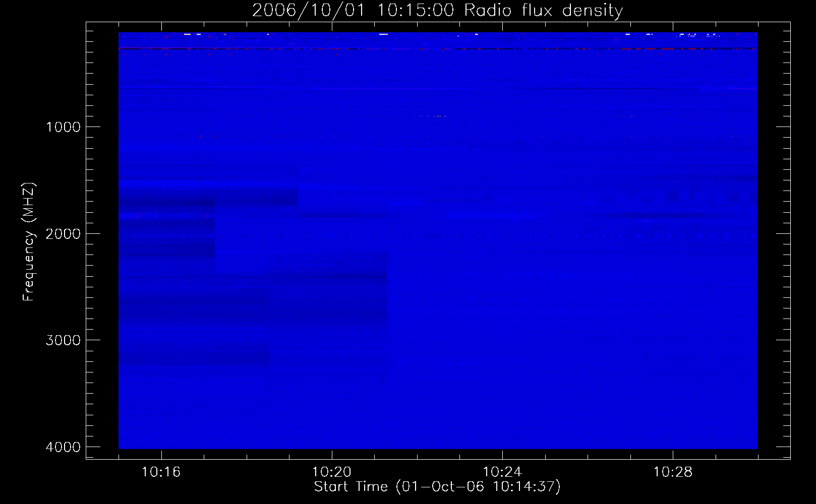This screenshot has width=816, height=504.
Task: Click the 10:24 time tick label
Action: click(x=502, y=472)
